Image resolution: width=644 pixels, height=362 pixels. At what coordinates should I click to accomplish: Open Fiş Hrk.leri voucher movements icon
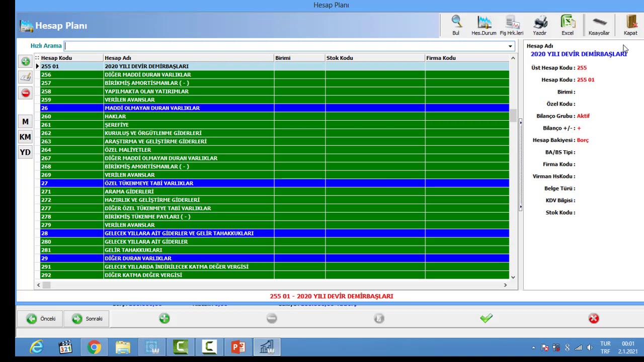click(512, 22)
